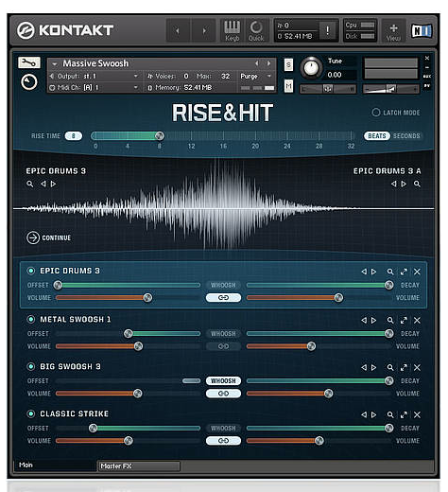Click the Tune knob
This screenshot has height=492, width=448.
click(x=311, y=67)
